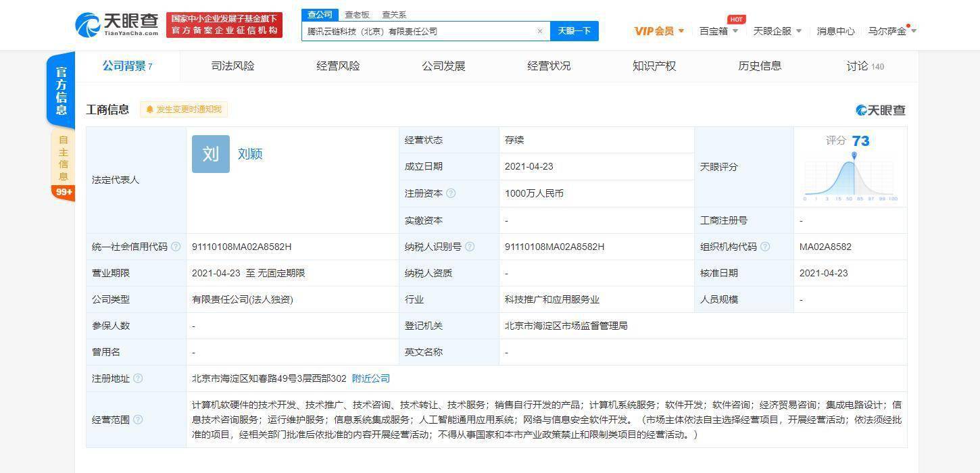Select the 公司发展 tab
This screenshot has height=473, width=980.
tap(443, 66)
